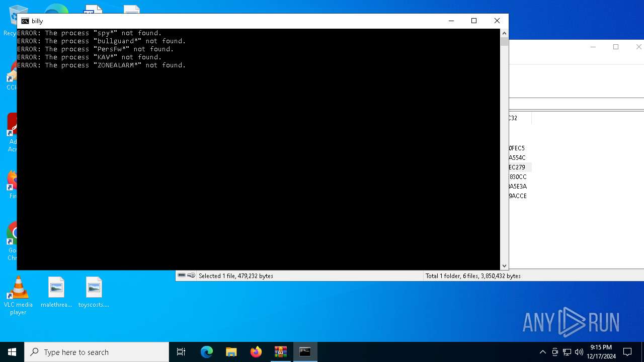Select the row ending in 830CC

pyautogui.click(x=517, y=177)
